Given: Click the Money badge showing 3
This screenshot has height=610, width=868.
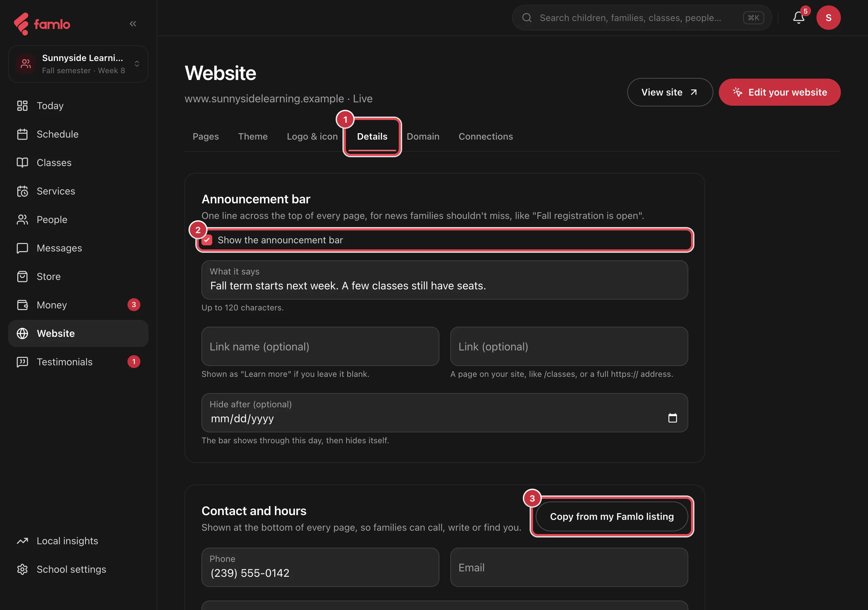Looking at the screenshot, I should [x=134, y=305].
